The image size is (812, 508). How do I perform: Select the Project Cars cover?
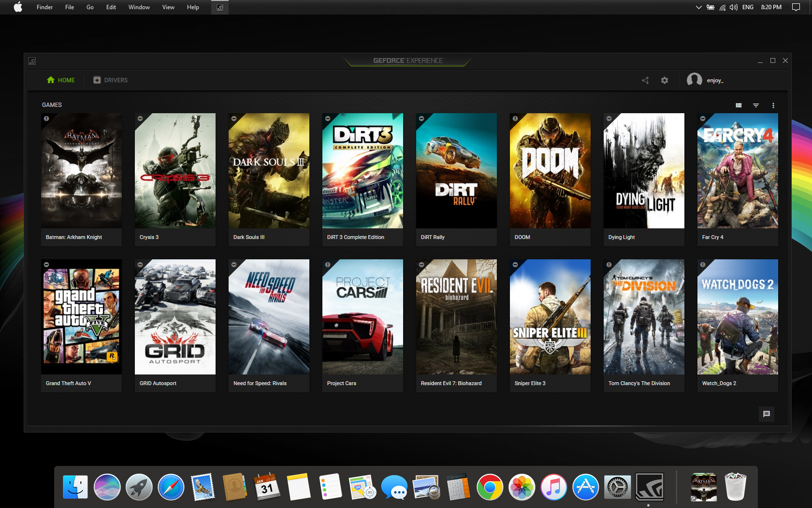click(362, 317)
